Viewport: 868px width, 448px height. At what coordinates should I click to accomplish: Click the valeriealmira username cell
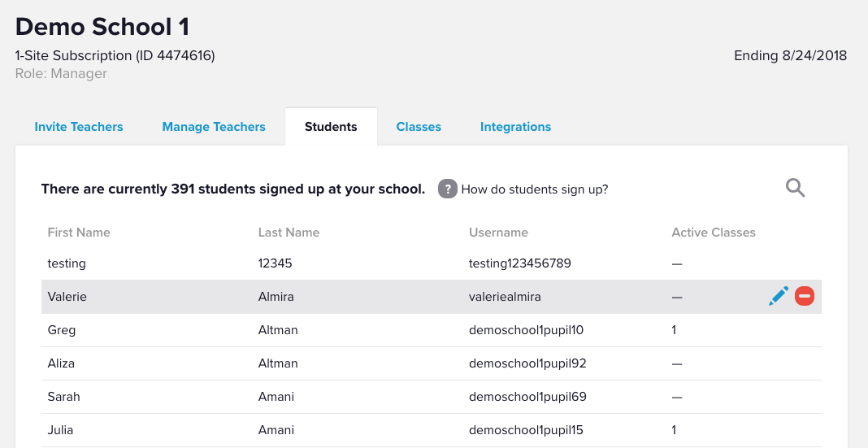coord(505,297)
